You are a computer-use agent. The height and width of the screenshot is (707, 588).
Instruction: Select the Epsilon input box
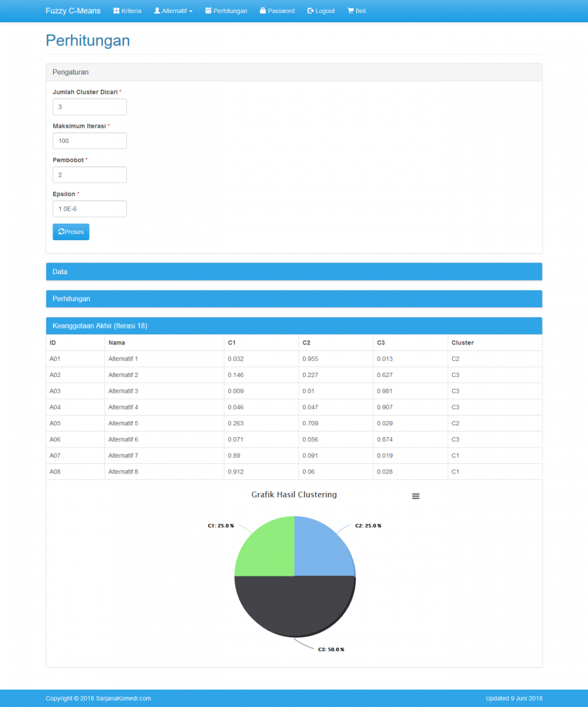pyautogui.click(x=90, y=209)
